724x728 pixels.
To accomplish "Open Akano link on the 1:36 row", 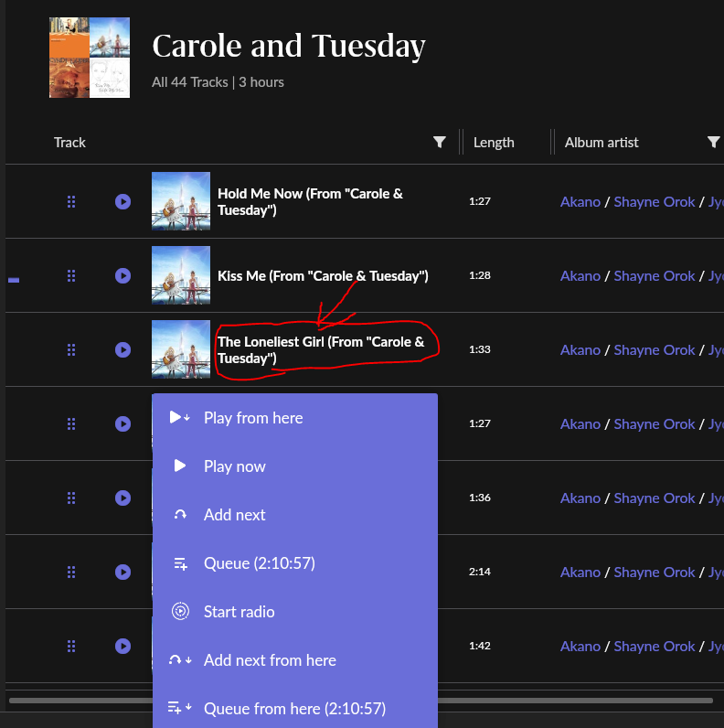I will click(x=580, y=498).
